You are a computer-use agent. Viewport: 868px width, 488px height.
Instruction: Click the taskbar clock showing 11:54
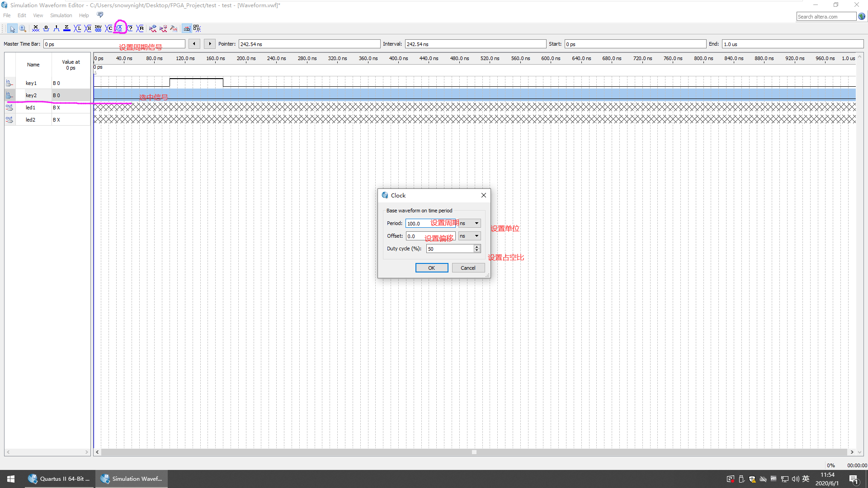[x=827, y=479]
